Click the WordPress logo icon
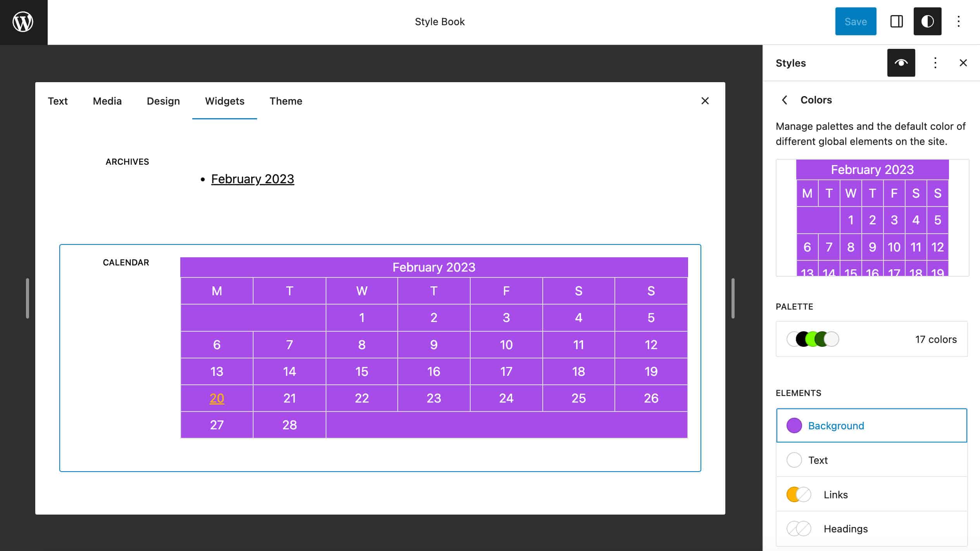 click(x=24, y=21)
